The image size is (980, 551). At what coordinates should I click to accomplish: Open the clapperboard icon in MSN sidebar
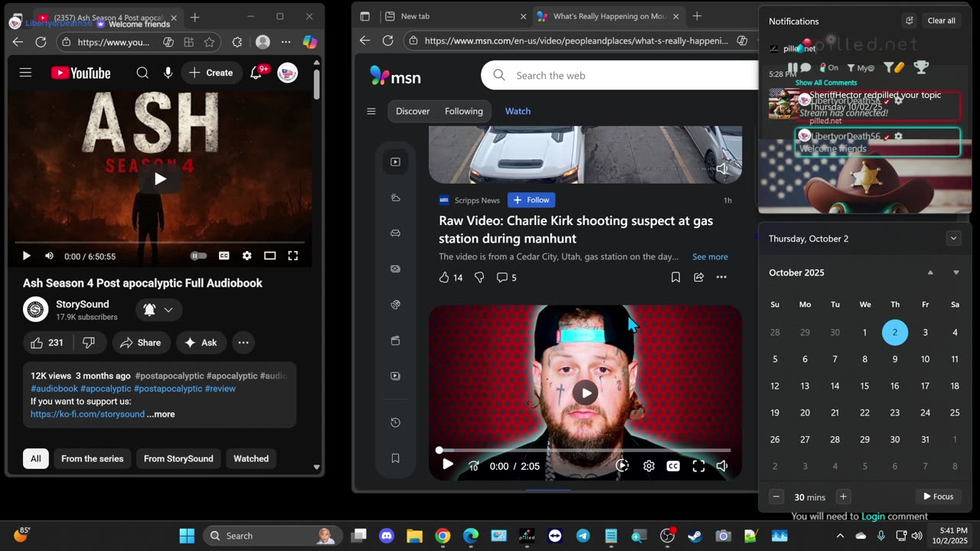pos(395,341)
